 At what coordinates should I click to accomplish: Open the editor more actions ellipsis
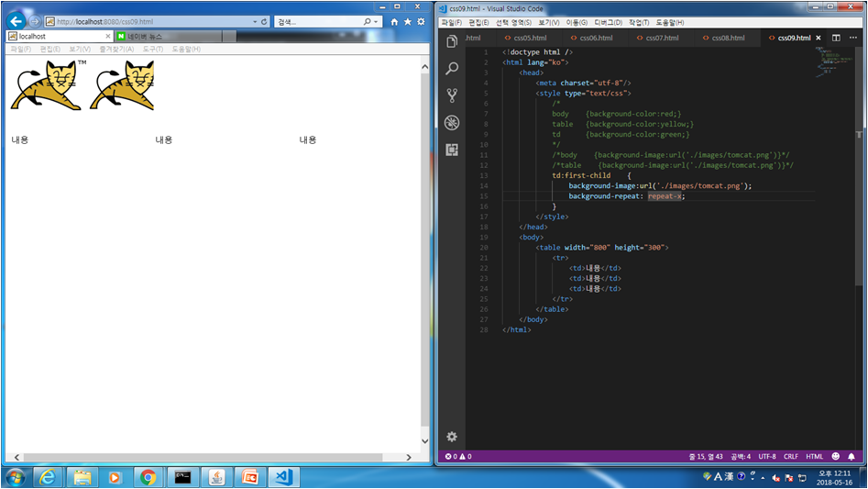853,38
